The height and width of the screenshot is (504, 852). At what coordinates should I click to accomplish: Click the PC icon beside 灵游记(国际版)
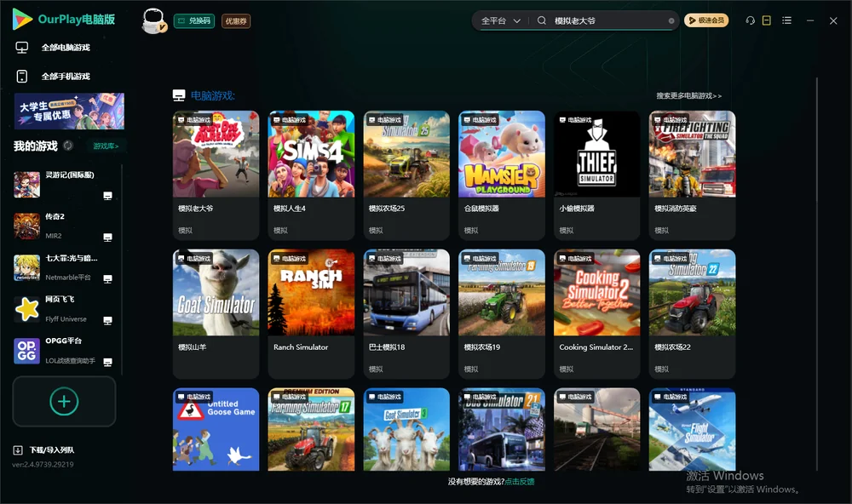click(x=107, y=196)
